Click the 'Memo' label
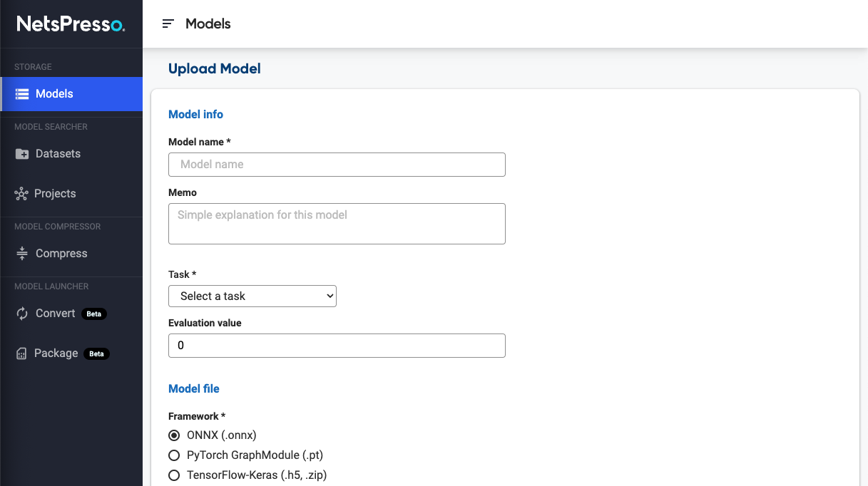This screenshot has width=868, height=486. (x=183, y=193)
